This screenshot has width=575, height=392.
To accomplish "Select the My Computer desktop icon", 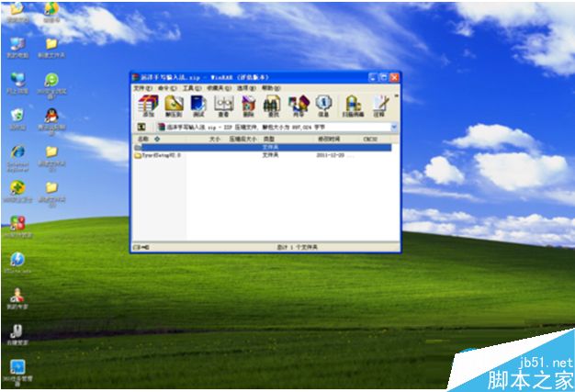I will coord(17,48).
